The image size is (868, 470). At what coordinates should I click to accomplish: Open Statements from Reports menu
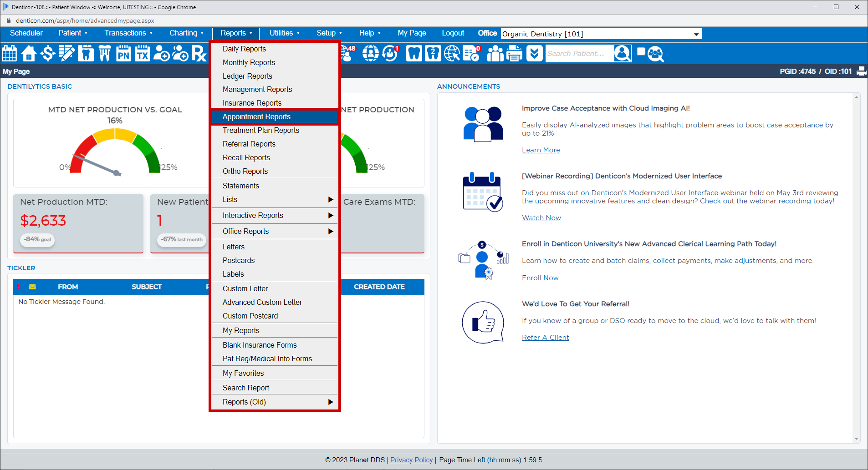point(275,186)
